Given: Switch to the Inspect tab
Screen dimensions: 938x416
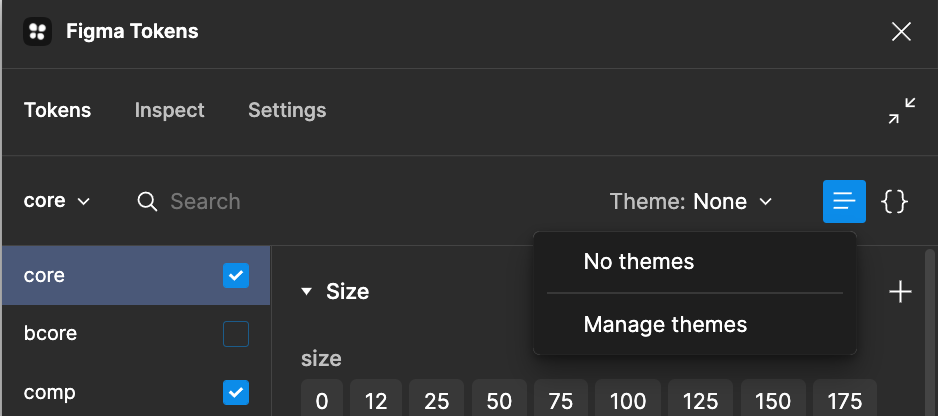Looking at the screenshot, I should (x=169, y=110).
